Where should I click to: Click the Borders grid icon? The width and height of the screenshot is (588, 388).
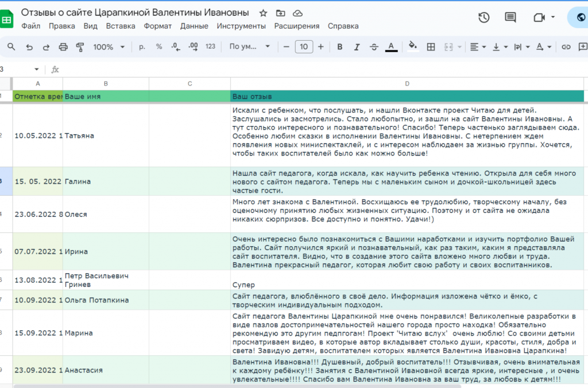[431, 47]
